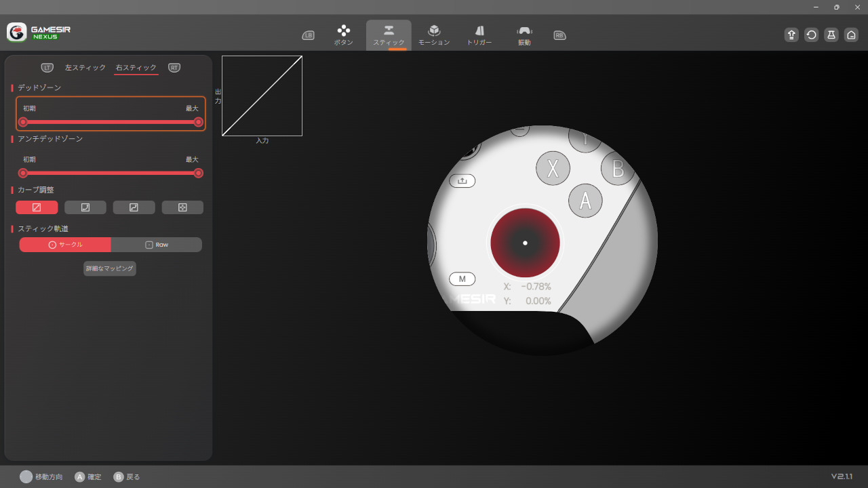This screenshot has width=868, height=488.
Task: Click anti-deadzone slider's left handle
Action: click(x=23, y=173)
